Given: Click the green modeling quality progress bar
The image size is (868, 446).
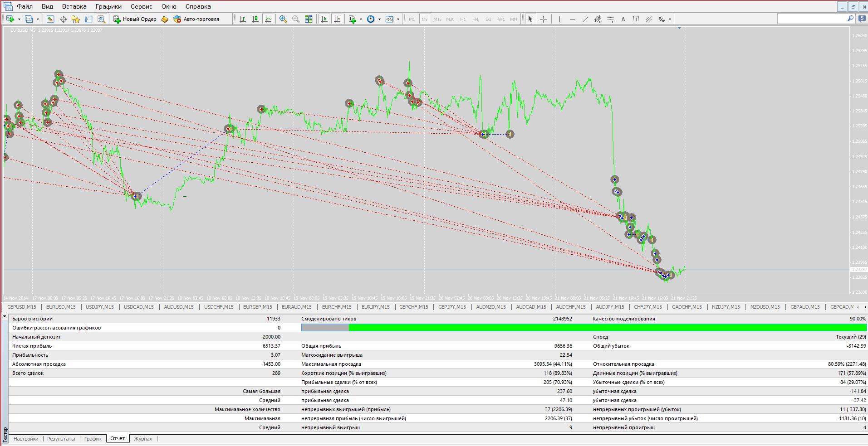Looking at the screenshot, I should point(608,328).
